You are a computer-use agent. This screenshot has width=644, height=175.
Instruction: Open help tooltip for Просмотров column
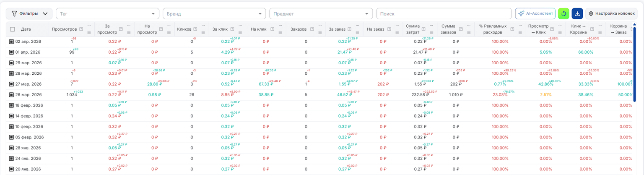tap(81, 29)
